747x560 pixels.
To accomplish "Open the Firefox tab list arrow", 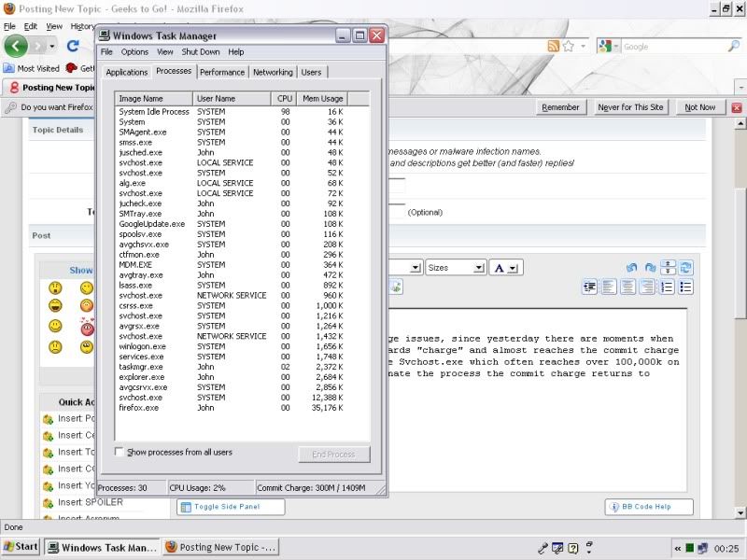I will click(740, 88).
